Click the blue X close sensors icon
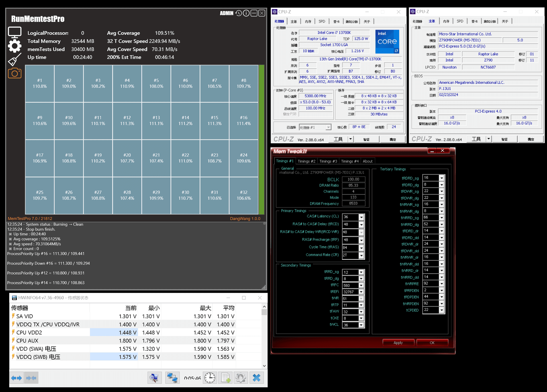This screenshot has height=392, width=547. tap(256, 378)
